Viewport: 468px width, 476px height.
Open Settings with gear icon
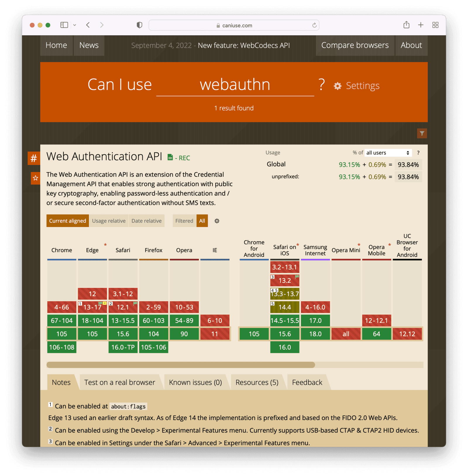click(357, 86)
